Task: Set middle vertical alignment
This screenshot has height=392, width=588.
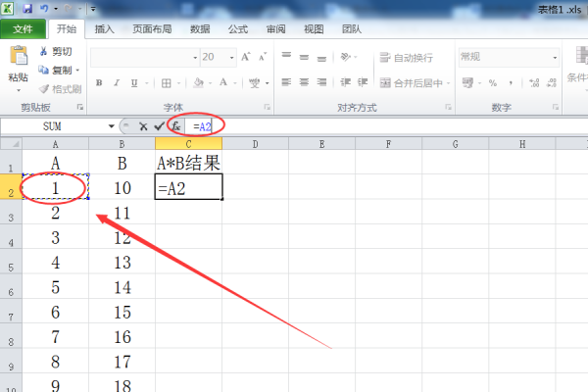Action: point(304,57)
